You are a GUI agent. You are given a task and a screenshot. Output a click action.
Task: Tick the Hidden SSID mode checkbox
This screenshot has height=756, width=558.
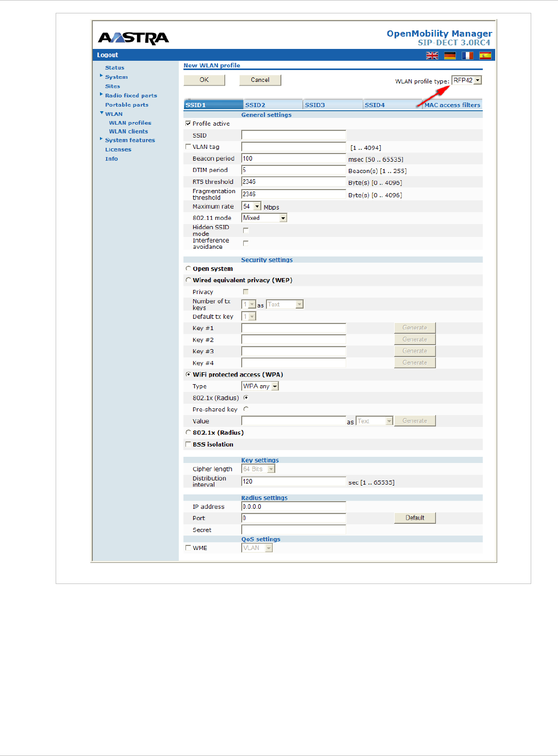point(246,230)
